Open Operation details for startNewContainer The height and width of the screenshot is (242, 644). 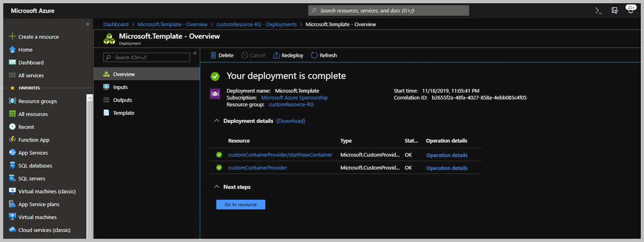click(x=447, y=155)
